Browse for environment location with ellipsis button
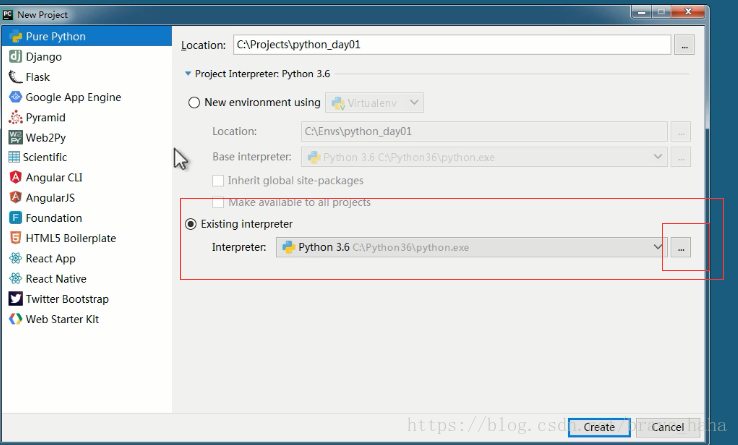This screenshot has height=445, width=738. click(681, 132)
